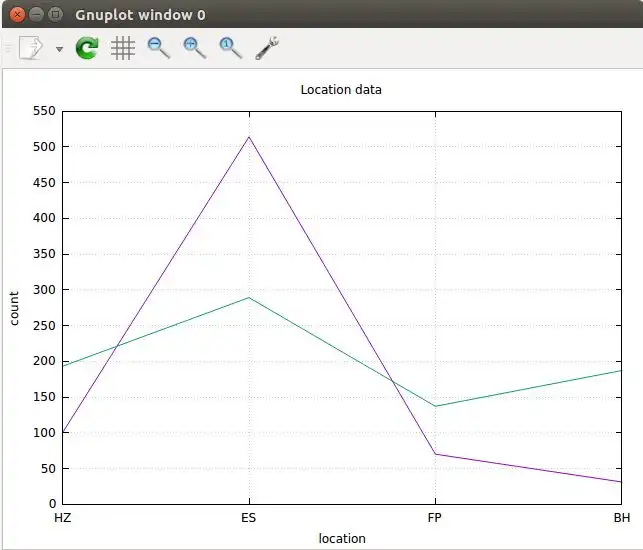Image resolution: width=643 pixels, height=550 pixels.
Task: Minimize the Gnuplot window
Action: pyautogui.click(x=36, y=14)
